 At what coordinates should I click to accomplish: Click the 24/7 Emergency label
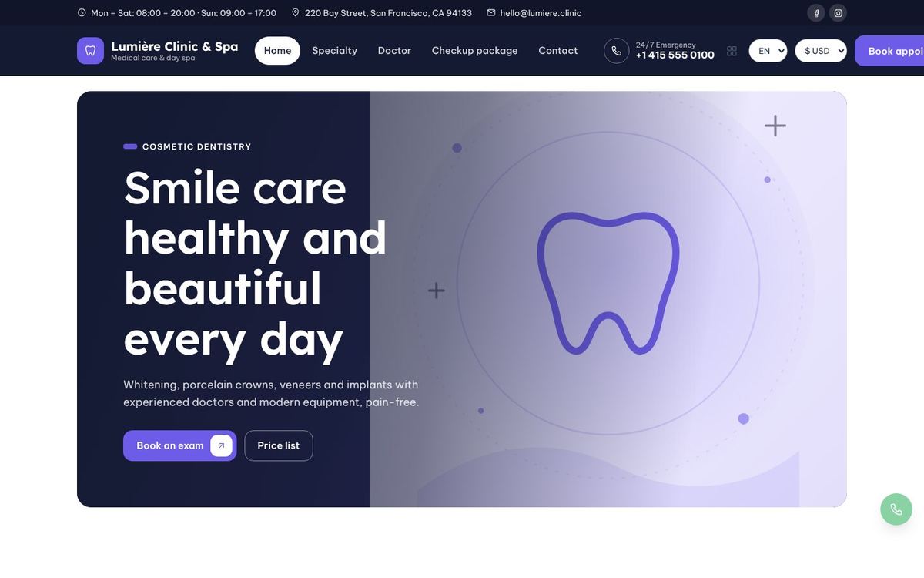pyautogui.click(x=666, y=45)
